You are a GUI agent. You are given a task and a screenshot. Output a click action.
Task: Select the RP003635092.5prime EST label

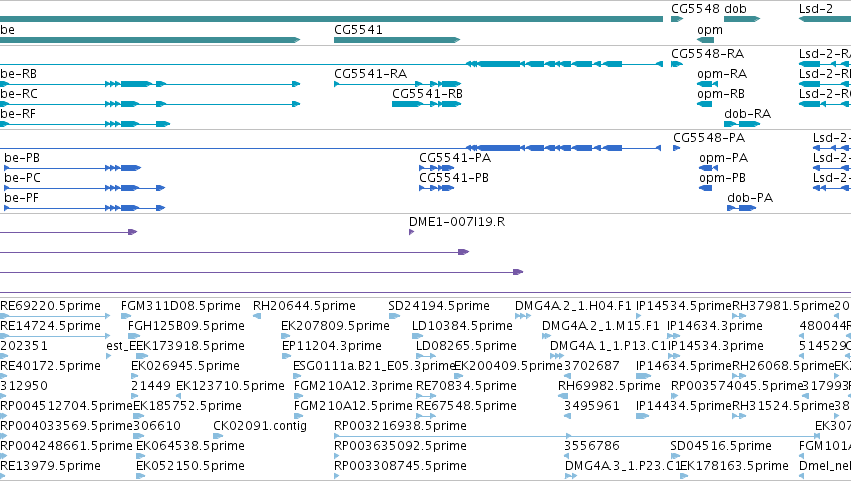[x=400, y=447]
